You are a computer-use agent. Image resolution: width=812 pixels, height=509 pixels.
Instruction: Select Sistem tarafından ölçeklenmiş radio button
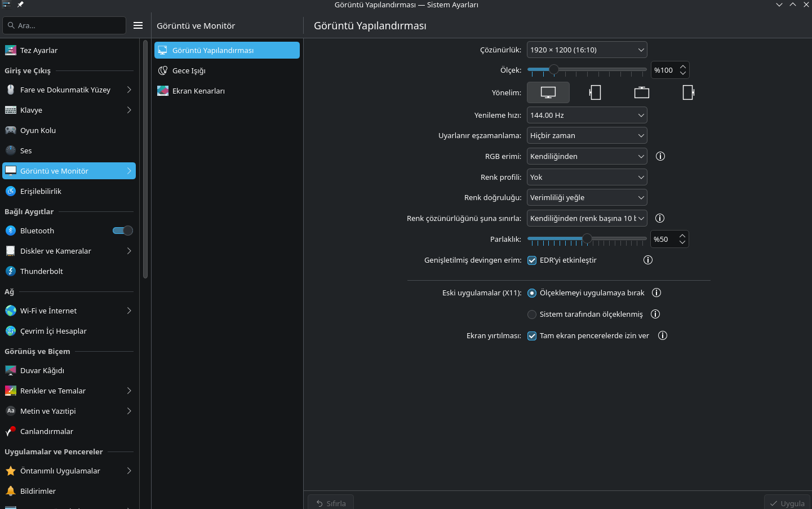tap(532, 315)
